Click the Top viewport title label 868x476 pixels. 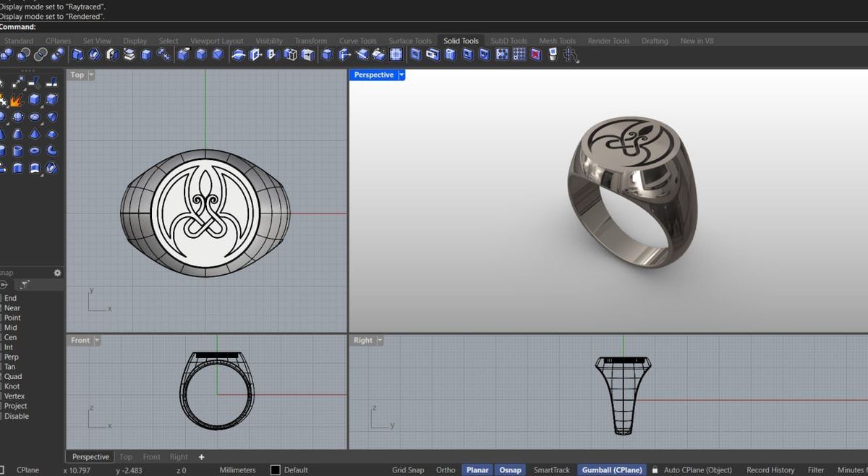pyautogui.click(x=77, y=75)
